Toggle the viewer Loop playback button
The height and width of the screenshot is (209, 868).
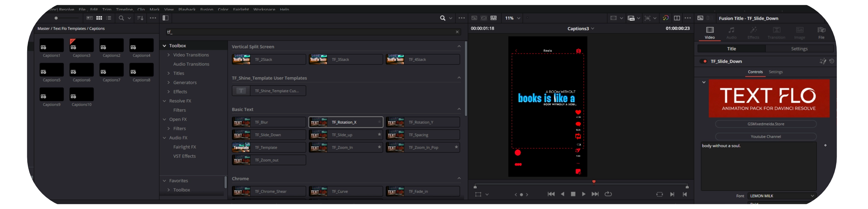(x=608, y=194)
